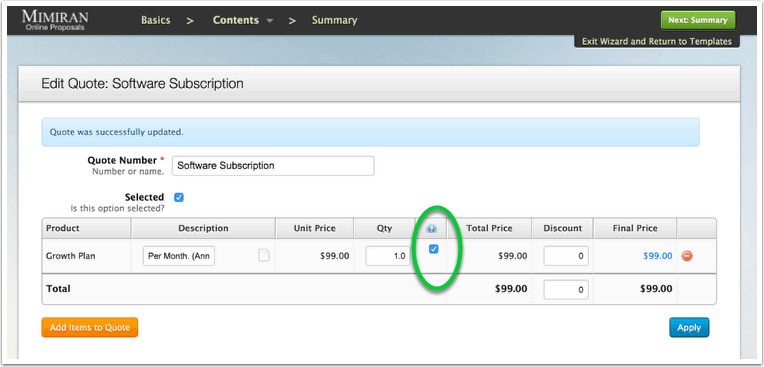Viewport: 764px width, 367px height.
Task: Toggle the Selected option checkbox
Action: point(179,197)
